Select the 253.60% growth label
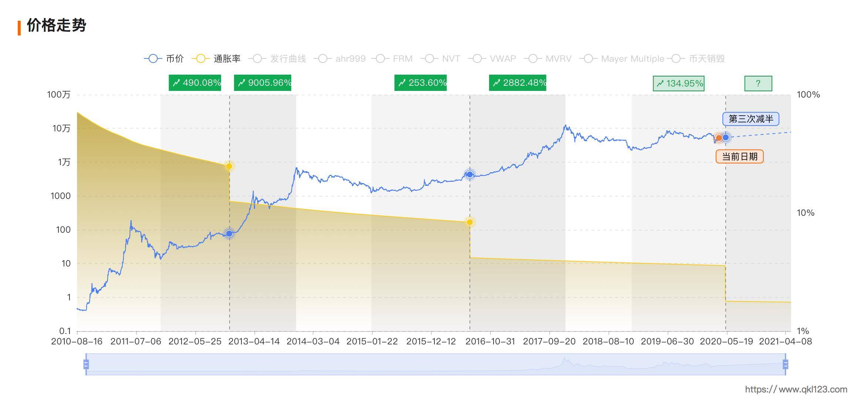This screenshot has height=405, width=868. pos(421,83)
